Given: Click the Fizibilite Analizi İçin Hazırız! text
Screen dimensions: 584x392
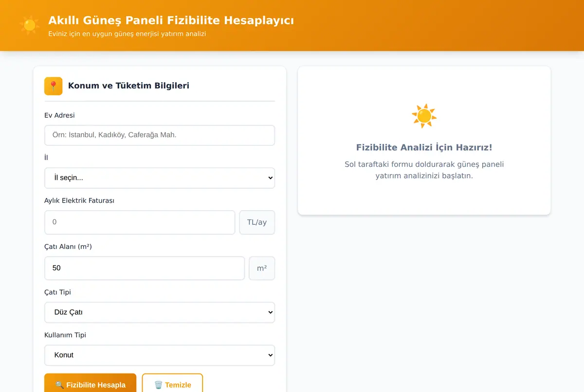Looking at the screenshot, I should [424, 147].
